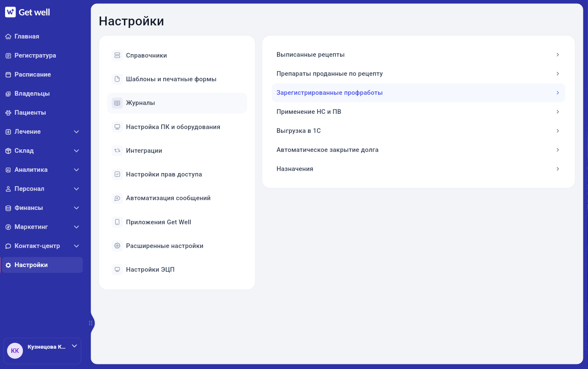
Task: Click the home icon beside Главная
Action: pyautogui.click(x=8, y=36)
